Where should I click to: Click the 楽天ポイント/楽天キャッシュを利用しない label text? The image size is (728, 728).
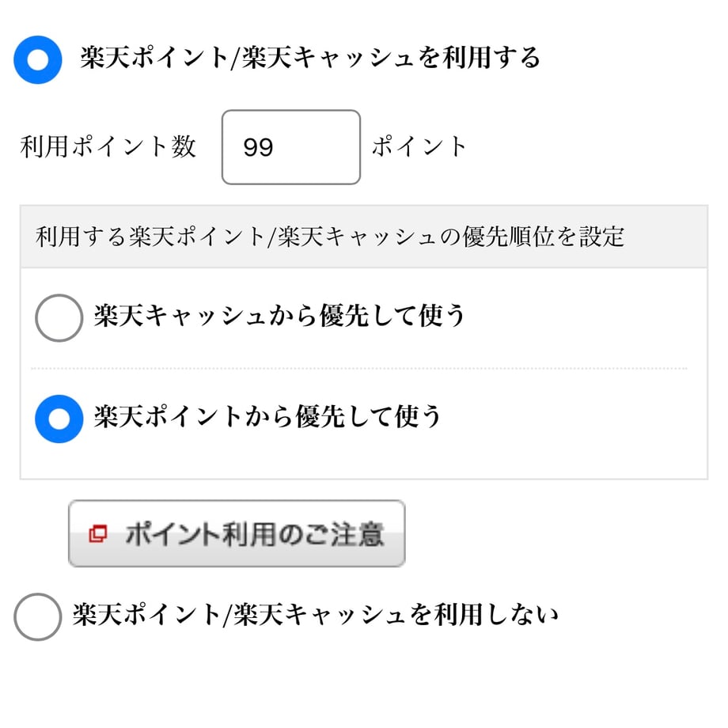pos(315,615)
